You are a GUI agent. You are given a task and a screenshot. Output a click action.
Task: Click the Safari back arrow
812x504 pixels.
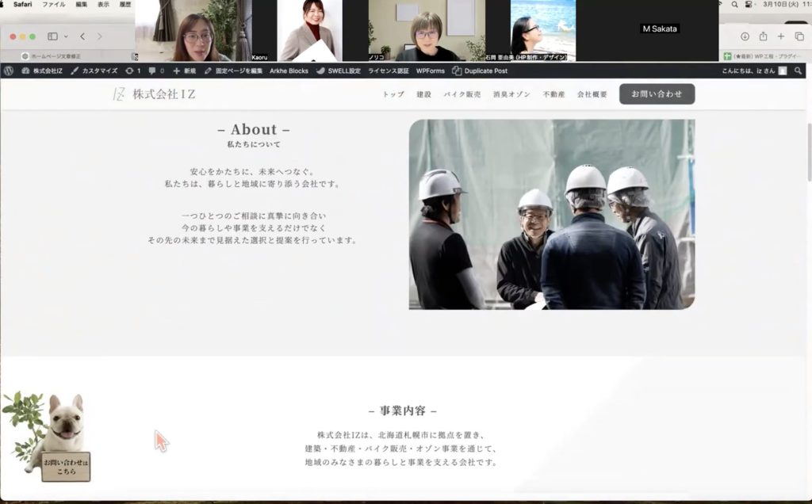pyautogui.click(x=82, y=36)
